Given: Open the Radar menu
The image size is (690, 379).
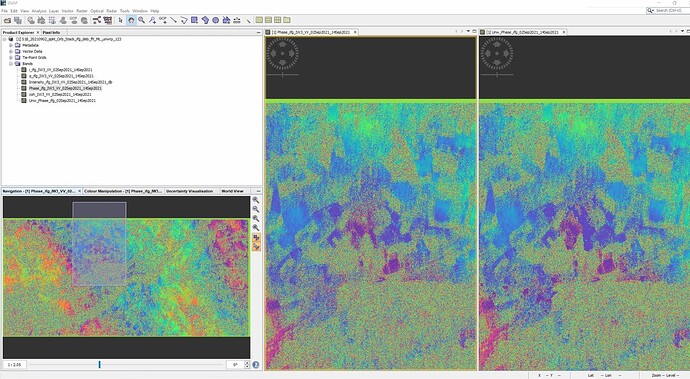Looking at the screenshot, I should point(112,11).
